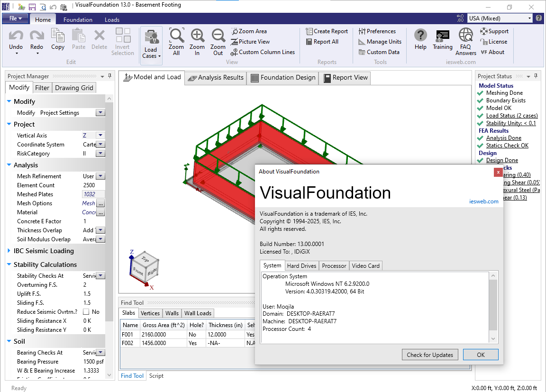Image resolution: width=546 pixels, height=392 pixels.
Task: Click the Delete X icon
Action: pyautogui.click(x=99, y=36)
